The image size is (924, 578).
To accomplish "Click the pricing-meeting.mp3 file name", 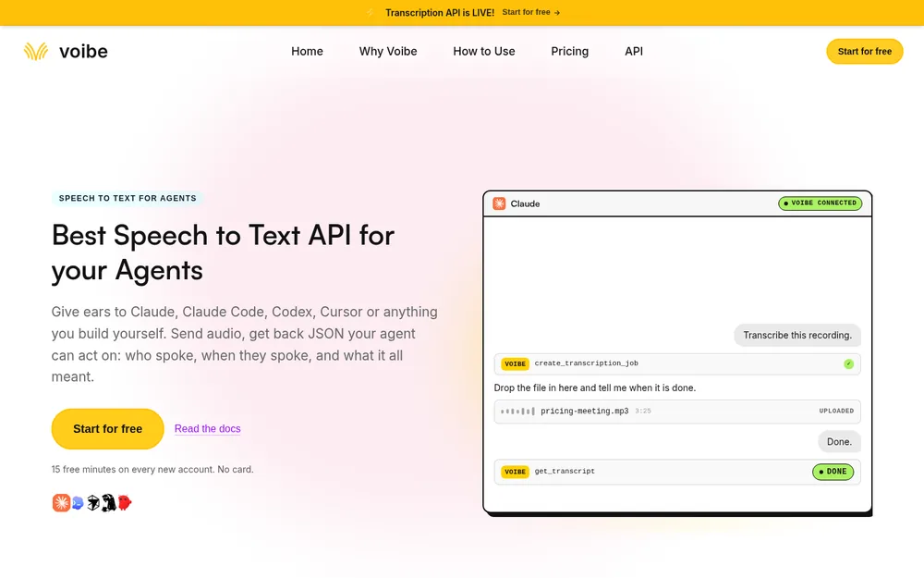I will coord(585,412).
